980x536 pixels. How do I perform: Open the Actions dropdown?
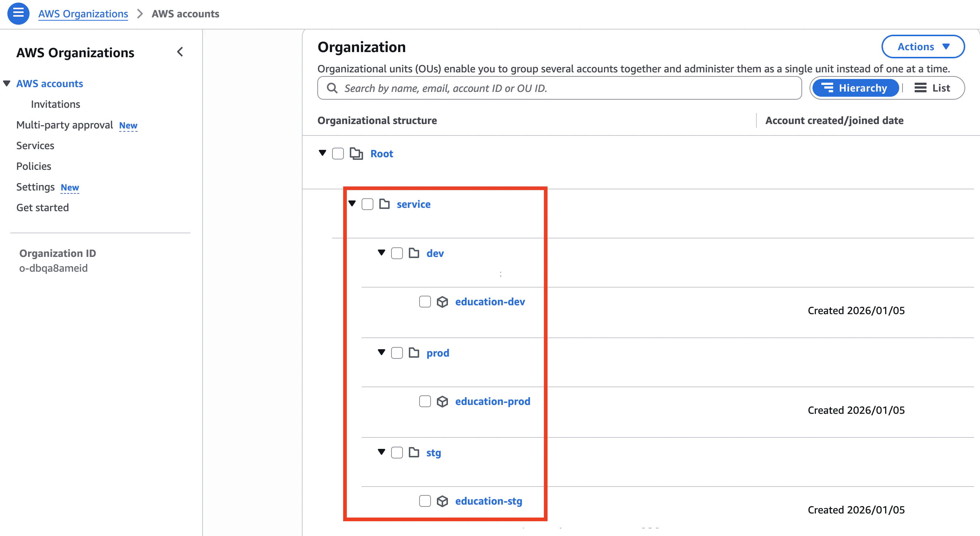pos(923,47)
